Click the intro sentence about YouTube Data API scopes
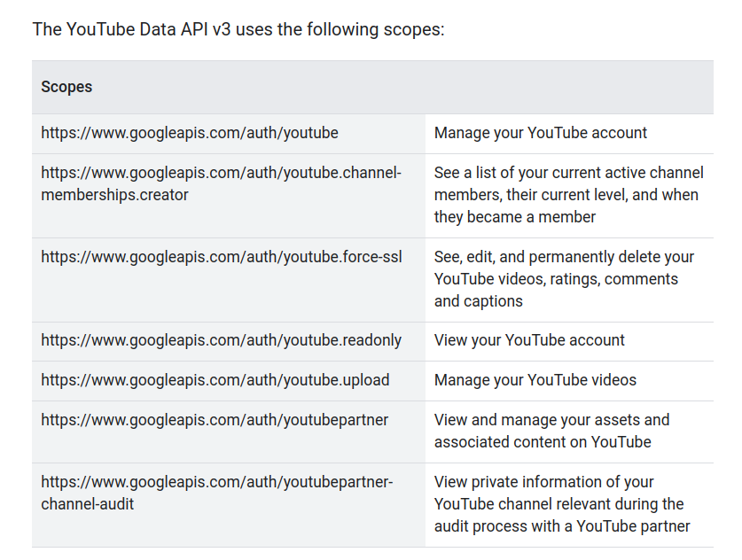This screenshot has width=742, height=560. [x=238, y=29]
